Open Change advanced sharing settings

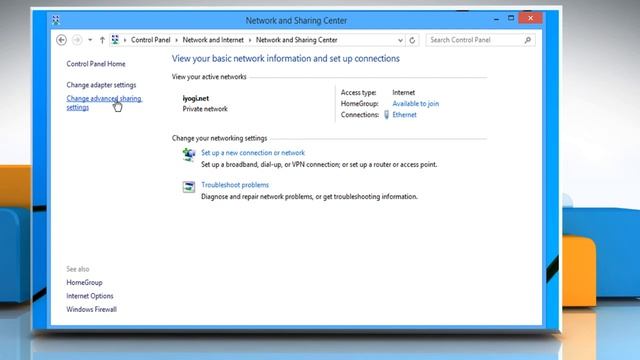tap(104, 103)
